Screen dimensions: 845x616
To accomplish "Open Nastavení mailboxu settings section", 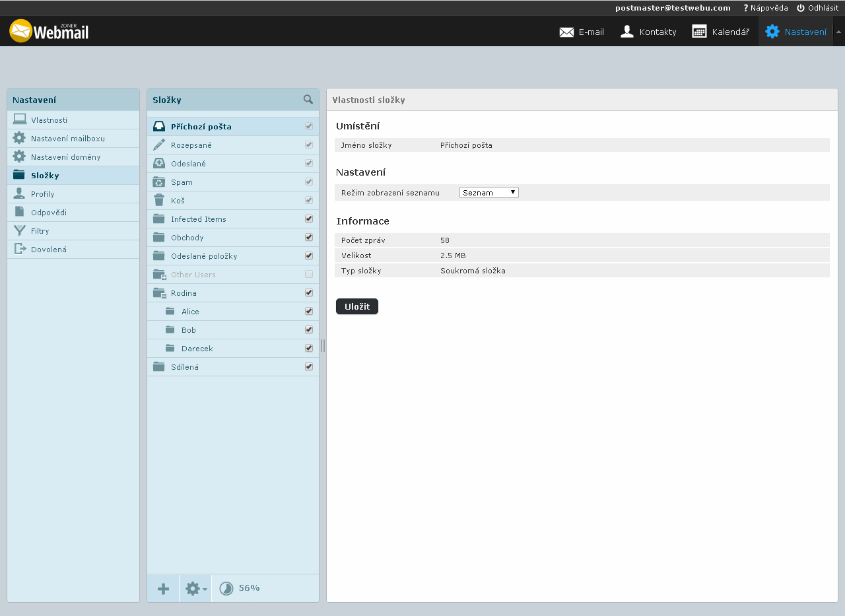I will tap(67, 139).
